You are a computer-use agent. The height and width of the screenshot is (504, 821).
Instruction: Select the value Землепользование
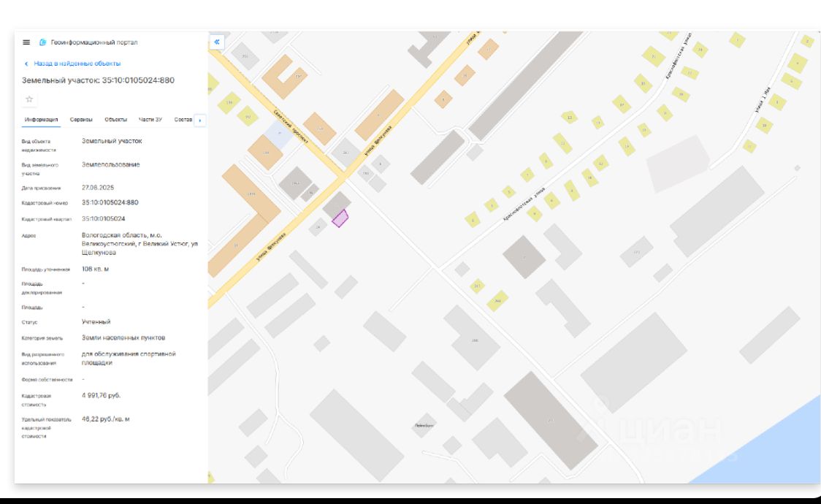[x=110, y=164]
